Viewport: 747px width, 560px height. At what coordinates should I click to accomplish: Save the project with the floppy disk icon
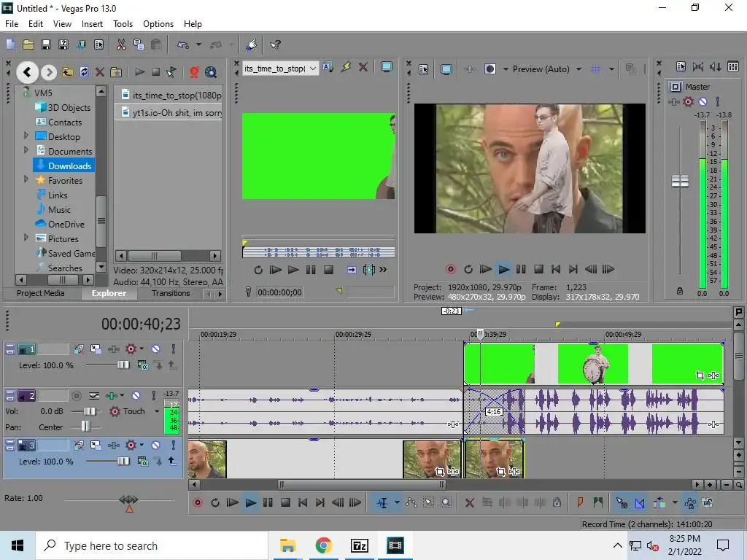pyautogui.click(x=46, y=44)
